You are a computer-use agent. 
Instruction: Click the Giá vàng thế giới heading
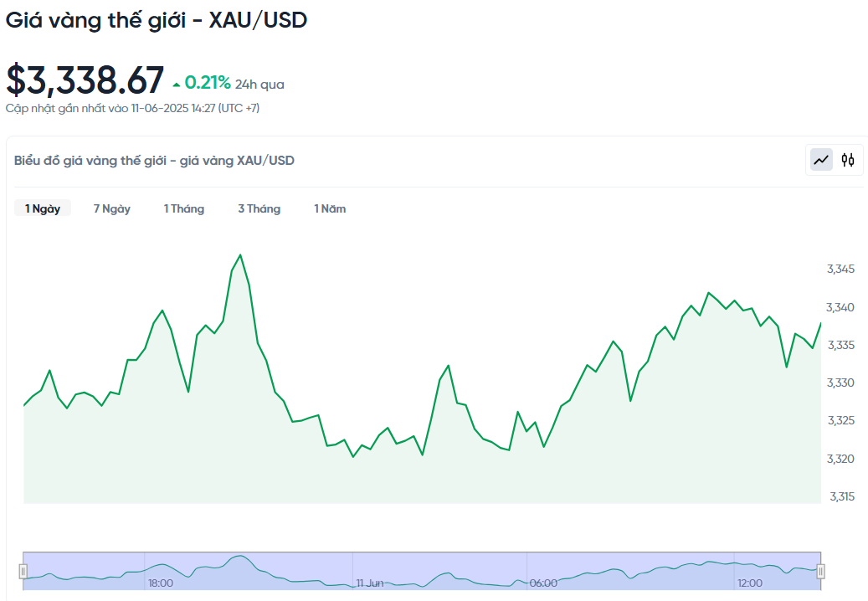[157, 20]
